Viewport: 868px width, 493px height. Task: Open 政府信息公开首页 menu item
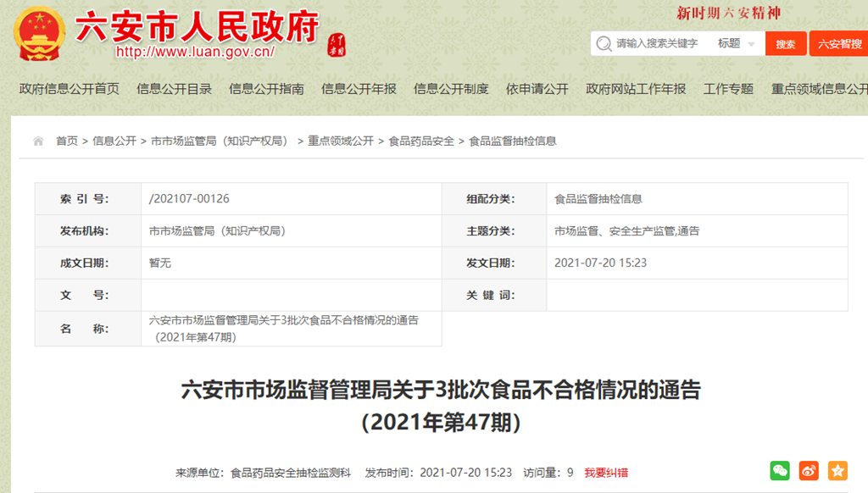pyautogui.click(x=70, y=89)
